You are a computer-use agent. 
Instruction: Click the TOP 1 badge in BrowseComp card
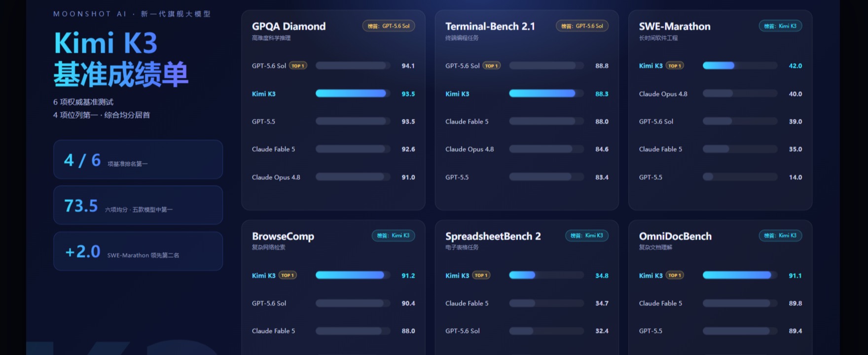(x=288, y=275)
